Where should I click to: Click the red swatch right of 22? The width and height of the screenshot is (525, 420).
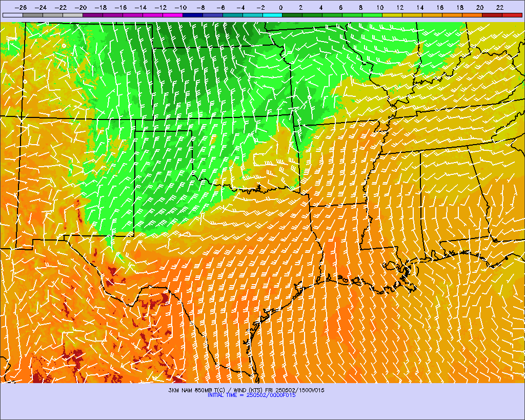pyautogui.click(x=512, y=15)
